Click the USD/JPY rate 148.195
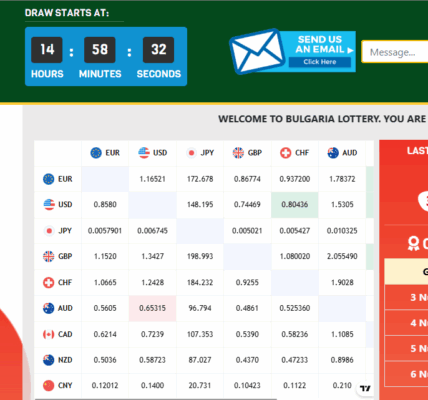Image resolution: width=428 pixels, height=400 pixels. [x=200, y=204]
